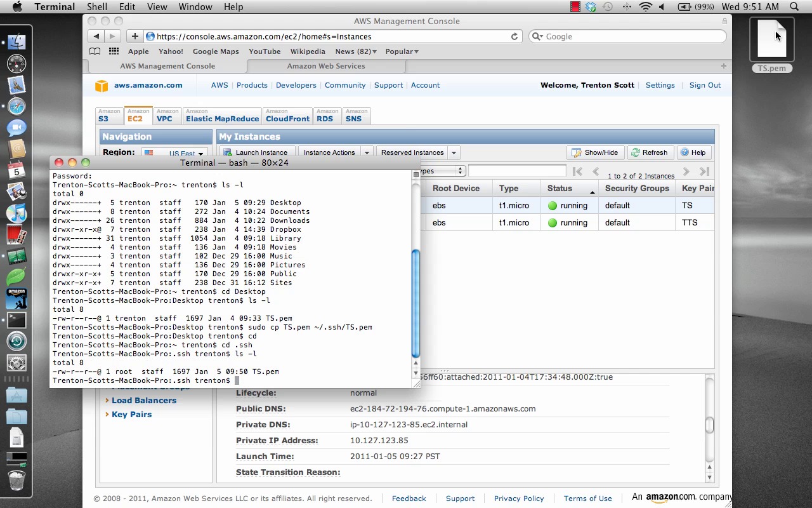Select the S3 service tab
The image size is (812, 508).
[x=109, y=116]
